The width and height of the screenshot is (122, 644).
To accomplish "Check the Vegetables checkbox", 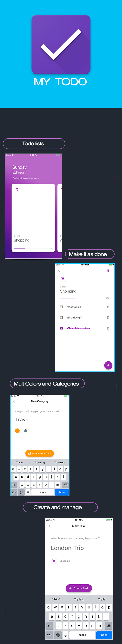I will (61, 307).
